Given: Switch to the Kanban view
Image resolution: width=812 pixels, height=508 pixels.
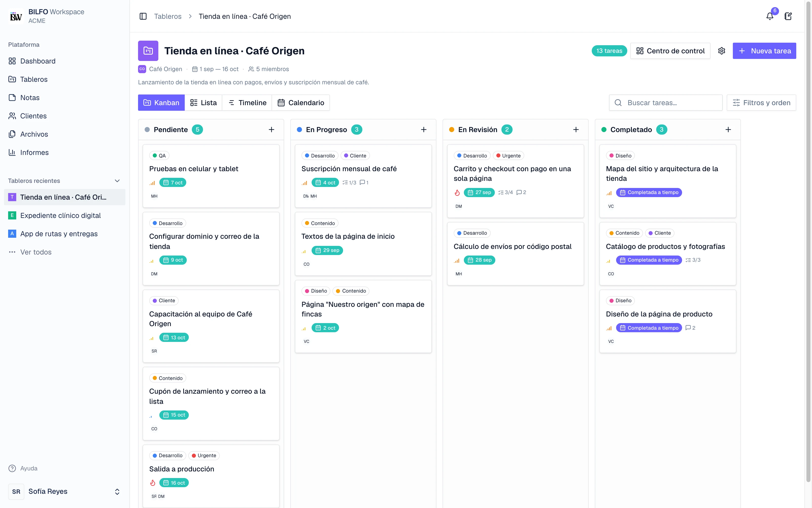Looking at the screenshot, I should point(161,102).
